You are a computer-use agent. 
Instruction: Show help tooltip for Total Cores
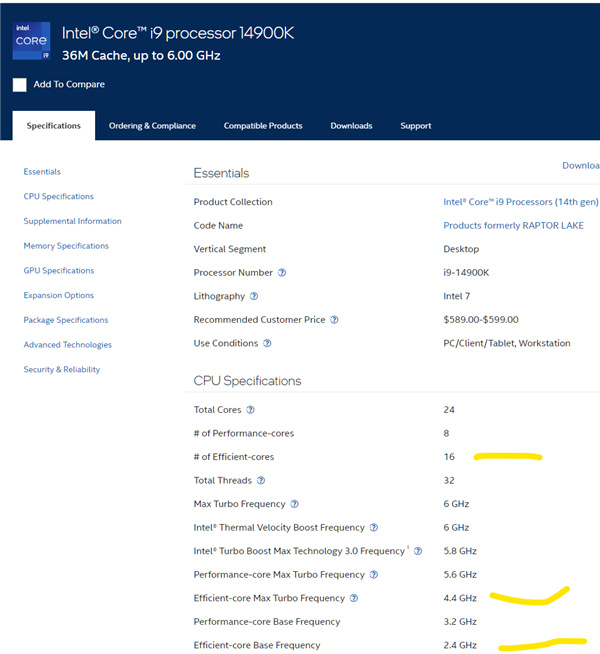point(250,410)
